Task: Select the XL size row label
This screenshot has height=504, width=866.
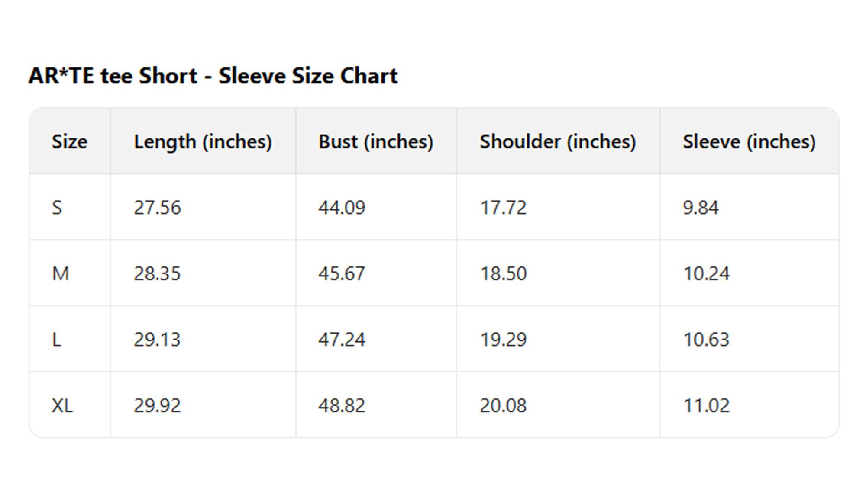Action: [62, 405]
